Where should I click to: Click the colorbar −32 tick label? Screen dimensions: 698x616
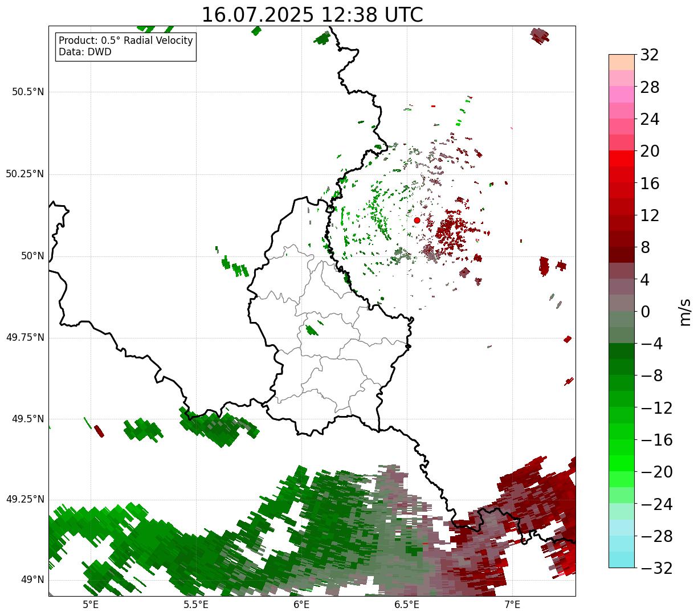(x=656, y=568)
